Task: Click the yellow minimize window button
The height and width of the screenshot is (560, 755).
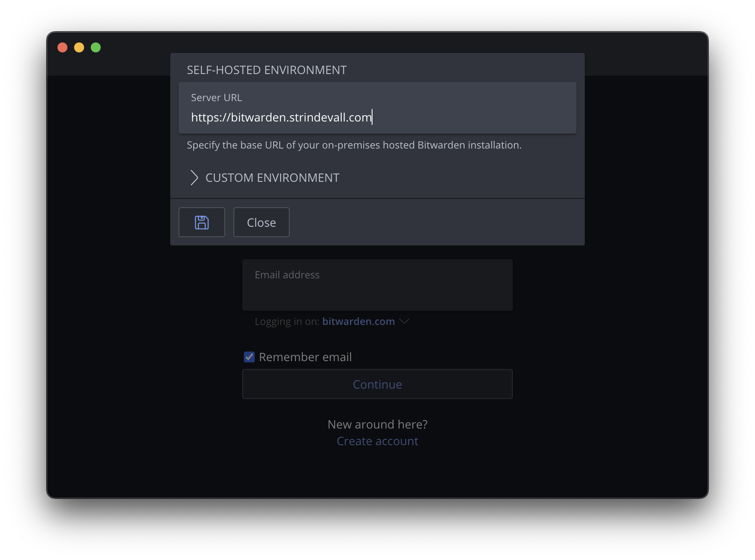Action: coord(79,47)
